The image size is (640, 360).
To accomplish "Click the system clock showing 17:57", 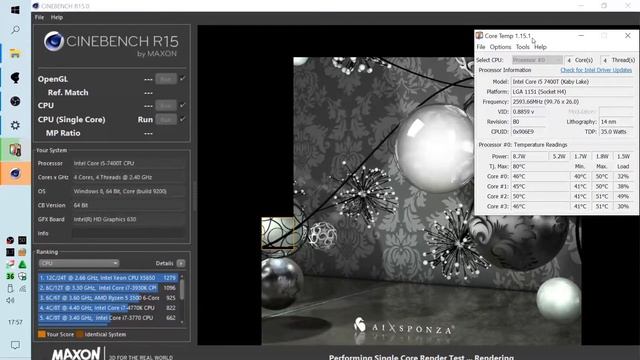I will (x=15, y=322).
